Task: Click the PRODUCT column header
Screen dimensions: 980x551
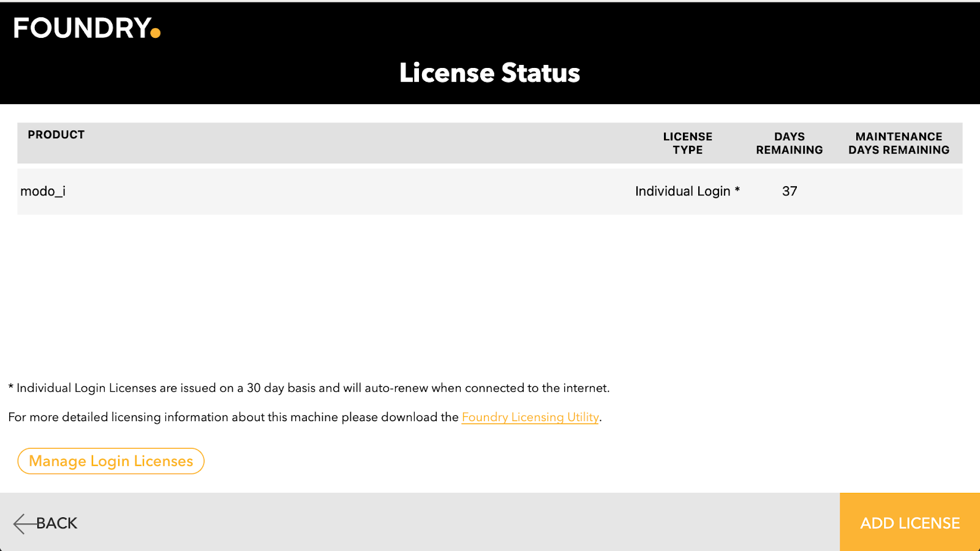Action: 56,135
